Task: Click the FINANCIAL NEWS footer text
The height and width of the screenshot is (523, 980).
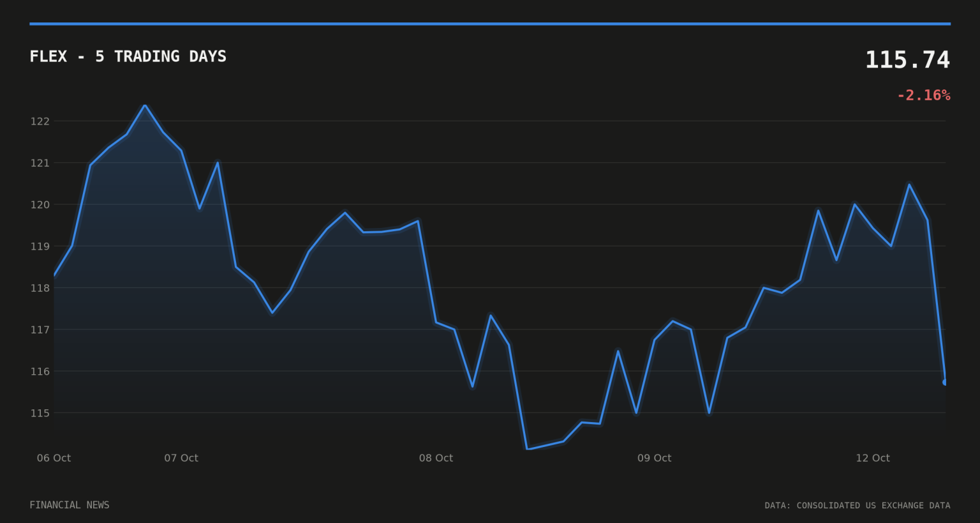Action: tap(70, 505)
